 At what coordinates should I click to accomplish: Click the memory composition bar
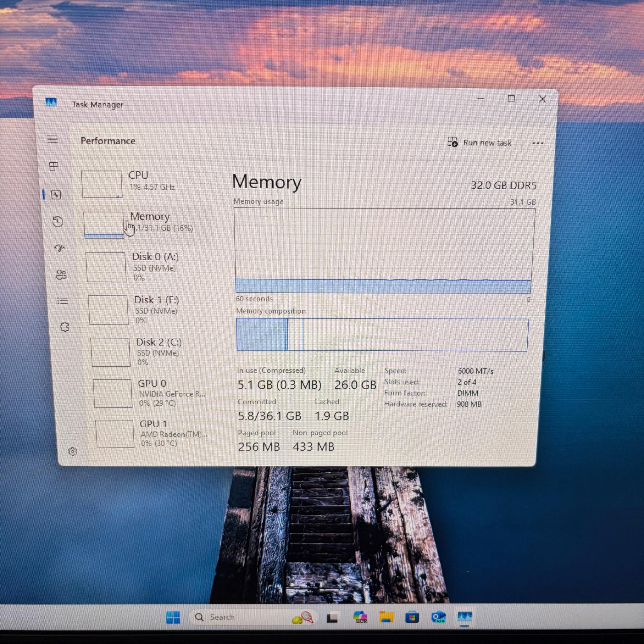pos(382,335)
